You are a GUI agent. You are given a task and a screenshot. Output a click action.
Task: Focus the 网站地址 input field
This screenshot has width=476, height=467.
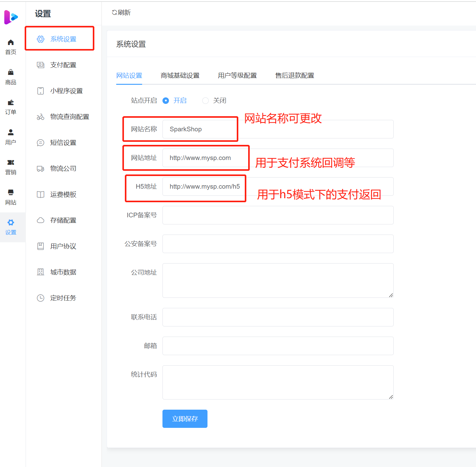coord(278,158)
